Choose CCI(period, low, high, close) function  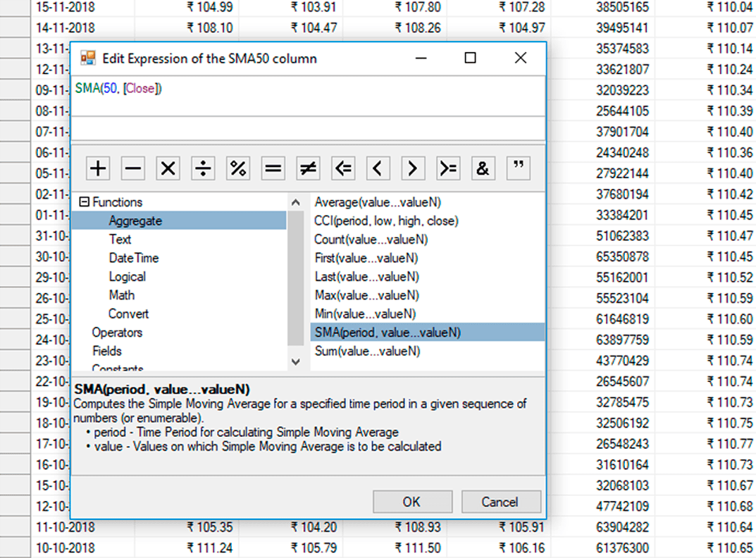(x=386, y=221)
